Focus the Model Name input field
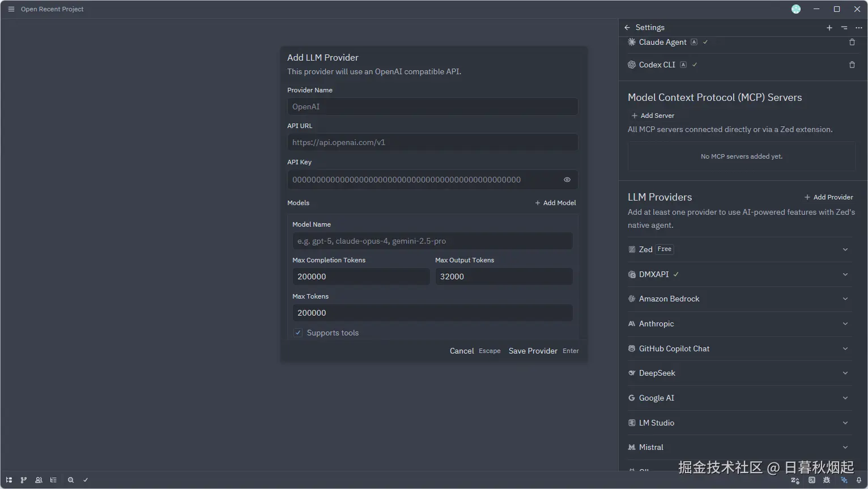 (x=432, y=241)
